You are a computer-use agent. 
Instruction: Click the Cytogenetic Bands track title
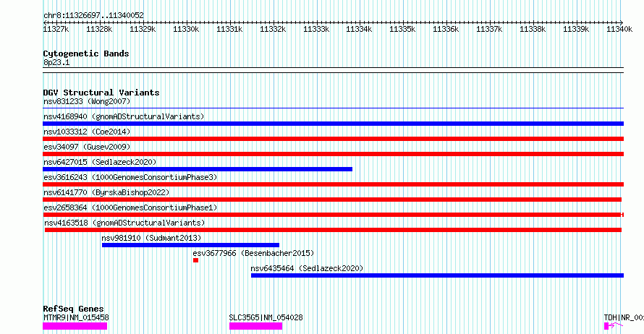tap(86, 53)
